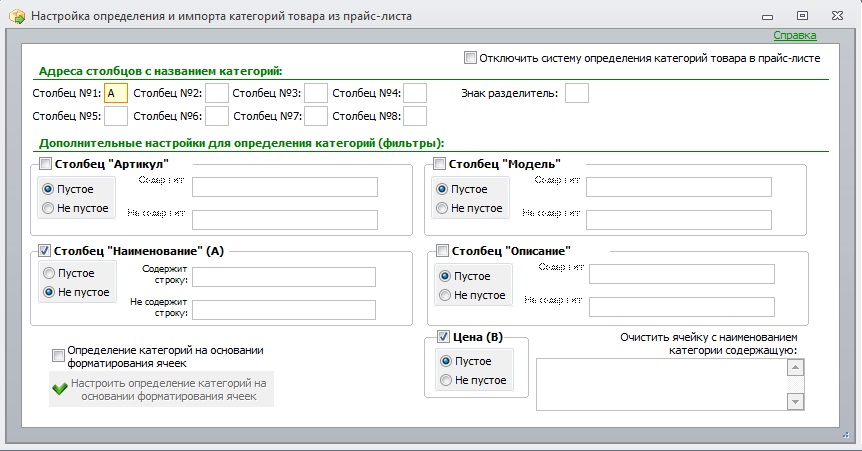The width and height of the screenshot is (862, 451).
Task: Click lower text field in Описание group
Action: pyautogui.click(x=682, y=307)
